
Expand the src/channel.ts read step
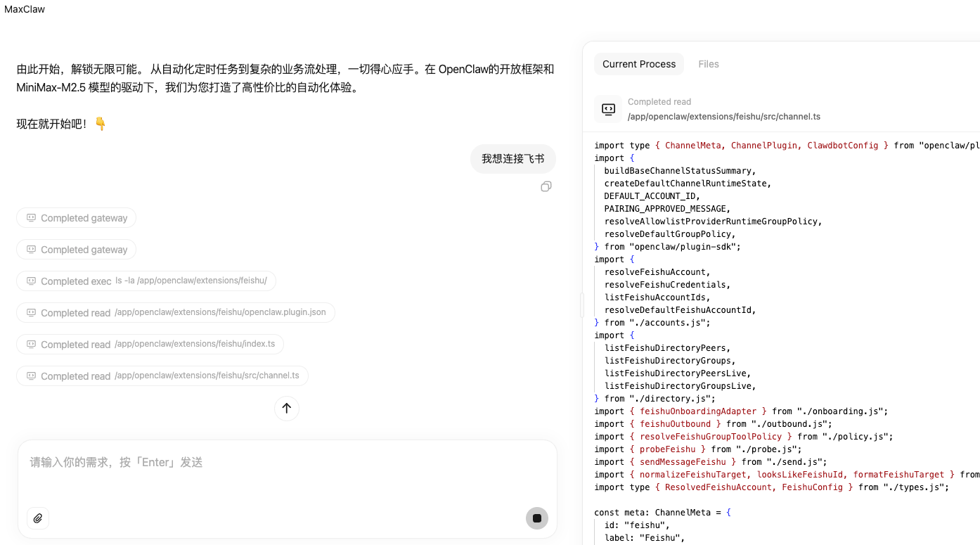(x=162, y=376)
